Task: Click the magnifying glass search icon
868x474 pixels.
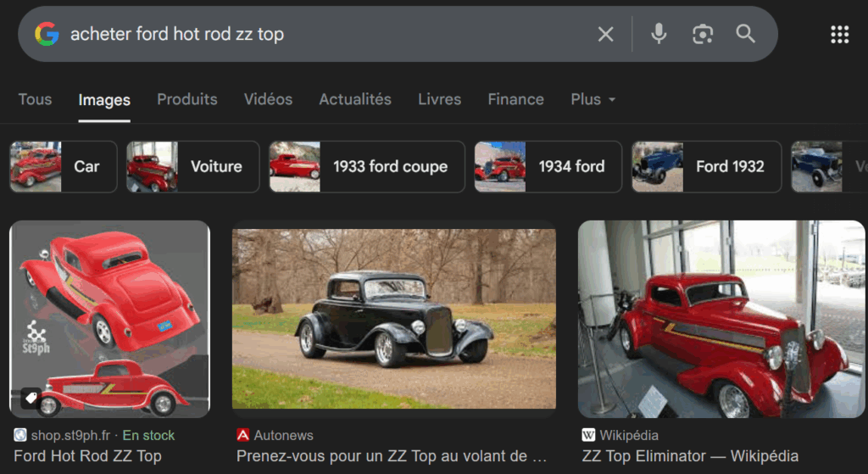Action: [745, 34]
